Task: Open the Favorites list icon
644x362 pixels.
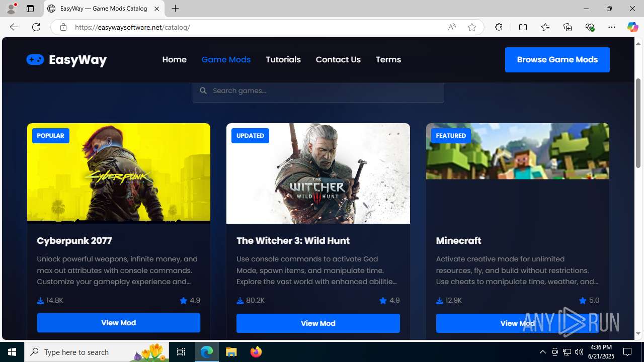Action: coord(545,27)
